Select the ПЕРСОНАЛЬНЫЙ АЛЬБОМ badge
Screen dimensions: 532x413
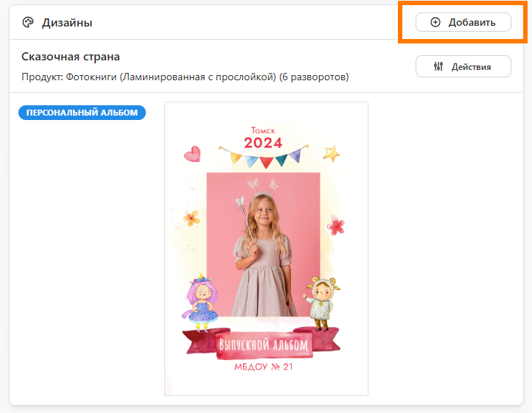tap(82, 113)
